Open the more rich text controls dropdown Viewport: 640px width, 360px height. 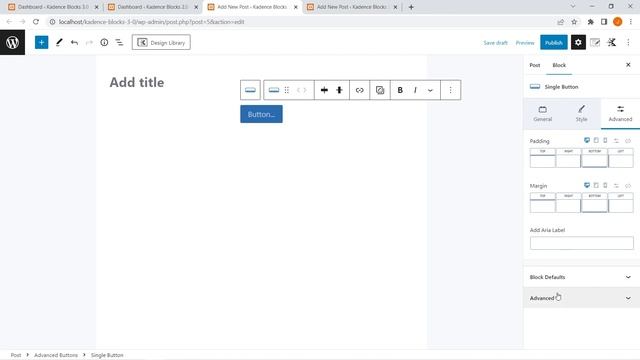[x=430, y=90]
